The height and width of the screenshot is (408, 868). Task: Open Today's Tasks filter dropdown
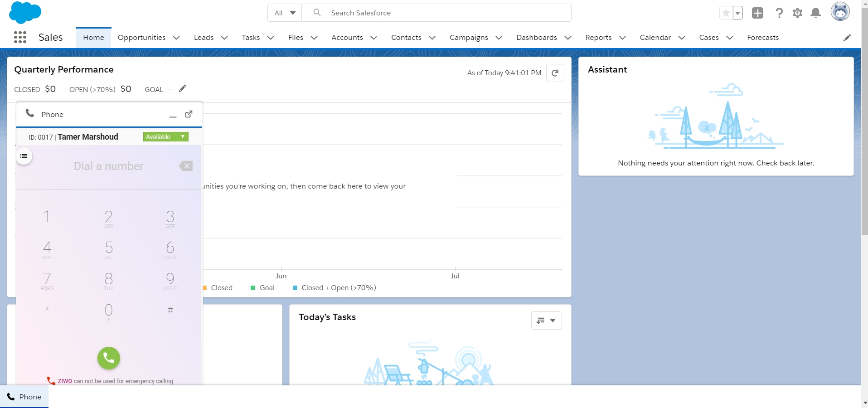pyautogui.click(x=546, y=321)
